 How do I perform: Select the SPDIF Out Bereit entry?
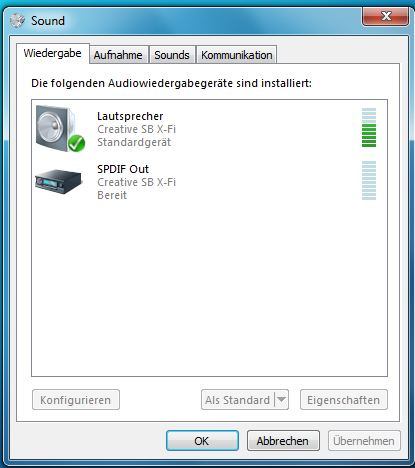point(210,182)
